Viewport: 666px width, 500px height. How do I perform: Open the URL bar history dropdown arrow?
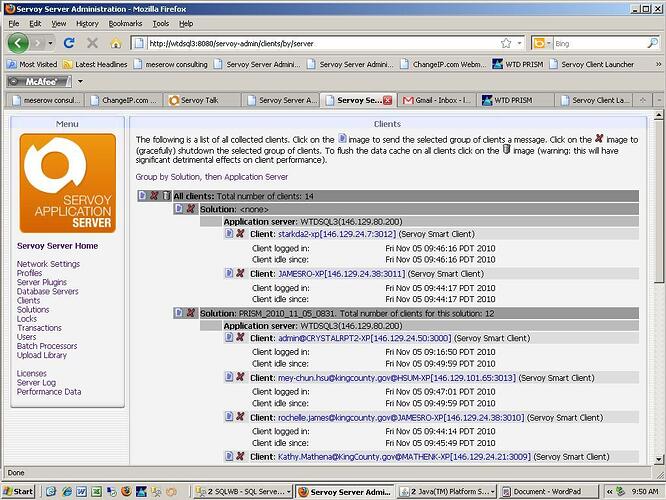pos(519,43)
